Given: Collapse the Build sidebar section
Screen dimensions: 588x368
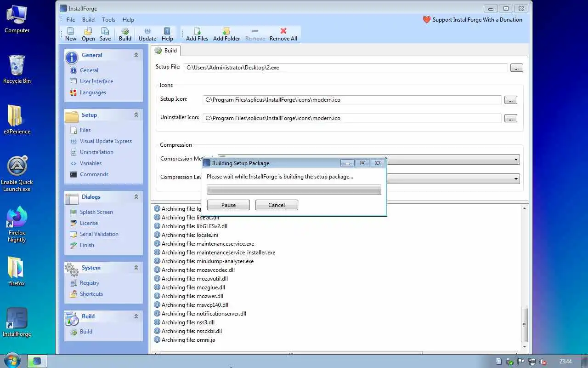Looking at the screenshot, I should pyautogui.click(x=136, y=316).
